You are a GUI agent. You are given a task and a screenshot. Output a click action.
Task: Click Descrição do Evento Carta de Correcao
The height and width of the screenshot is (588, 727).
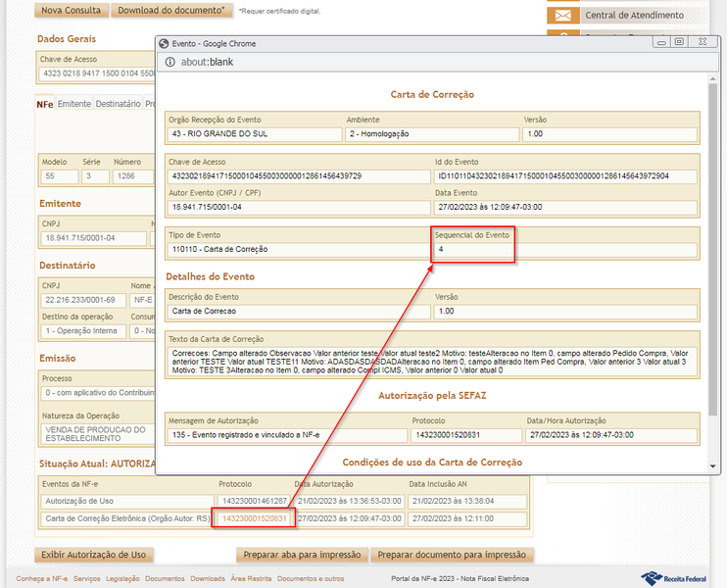pos(299,312)
